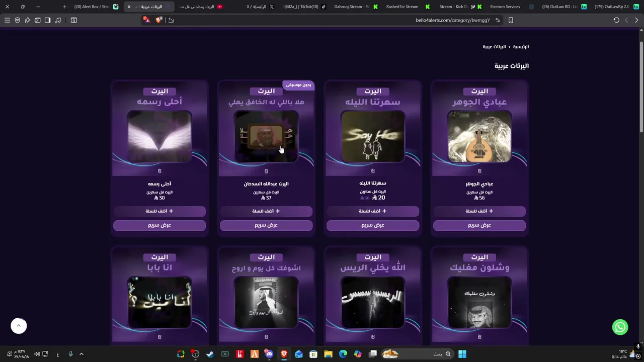
Task: Open the media playlist music note icon
Action: tap(58, 20)
